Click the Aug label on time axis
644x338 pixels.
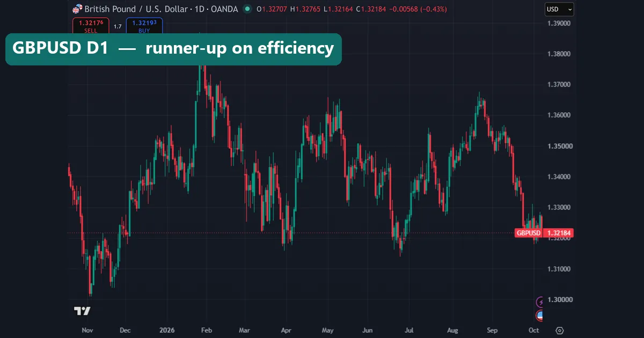[x=452, y=330]
